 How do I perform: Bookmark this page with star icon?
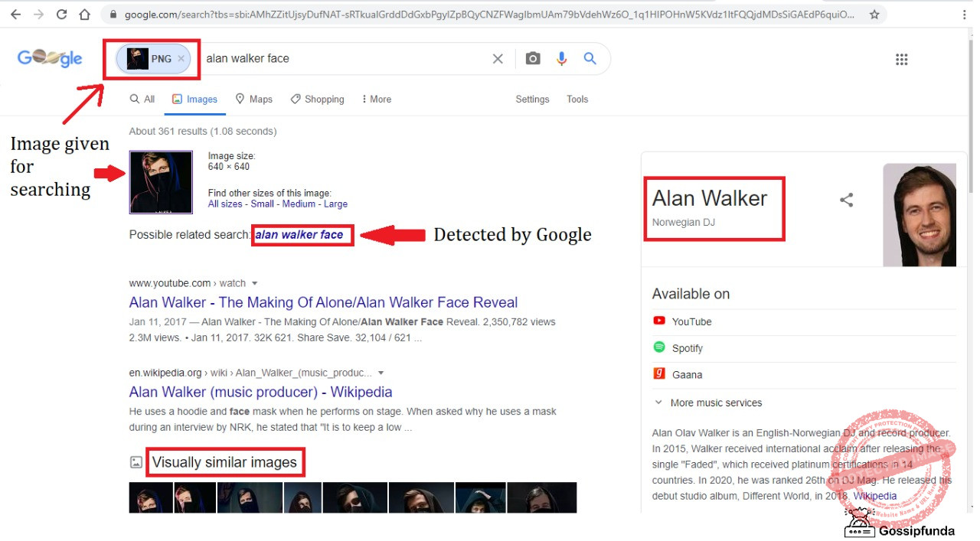874,15
